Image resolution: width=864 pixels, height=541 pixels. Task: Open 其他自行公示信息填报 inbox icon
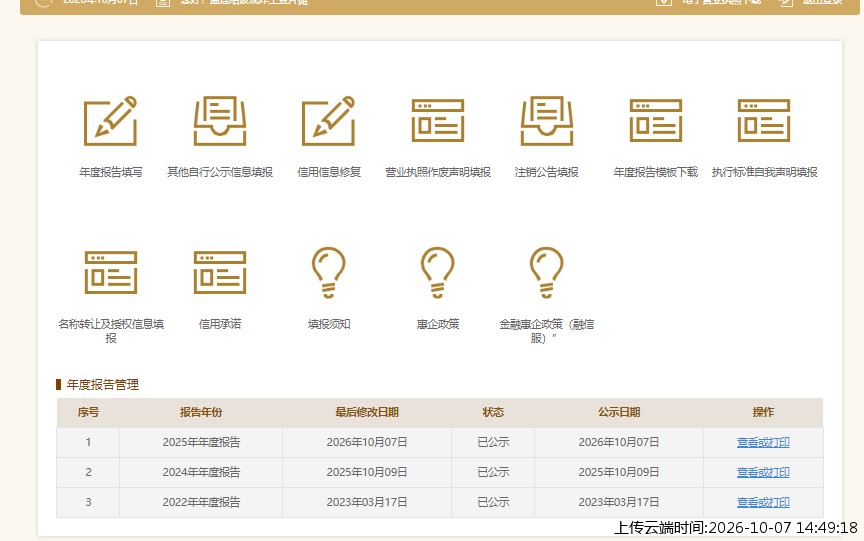click(x=219, y=121)
